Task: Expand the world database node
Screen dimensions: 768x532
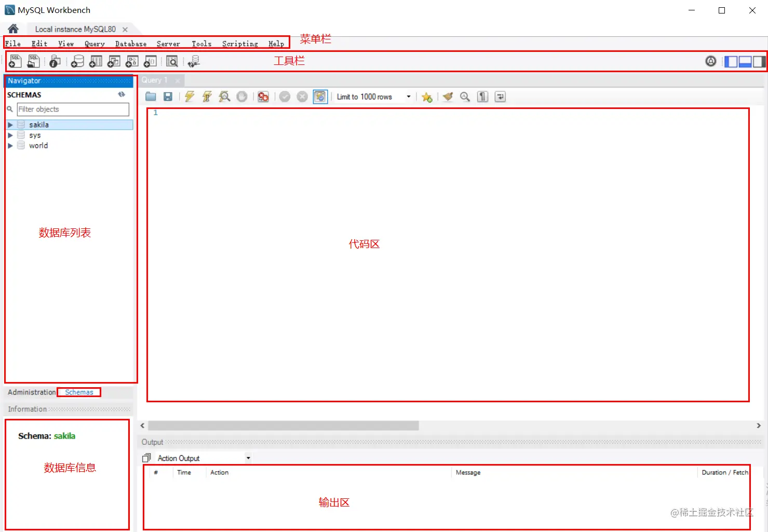Action: [x=11, y=145]
